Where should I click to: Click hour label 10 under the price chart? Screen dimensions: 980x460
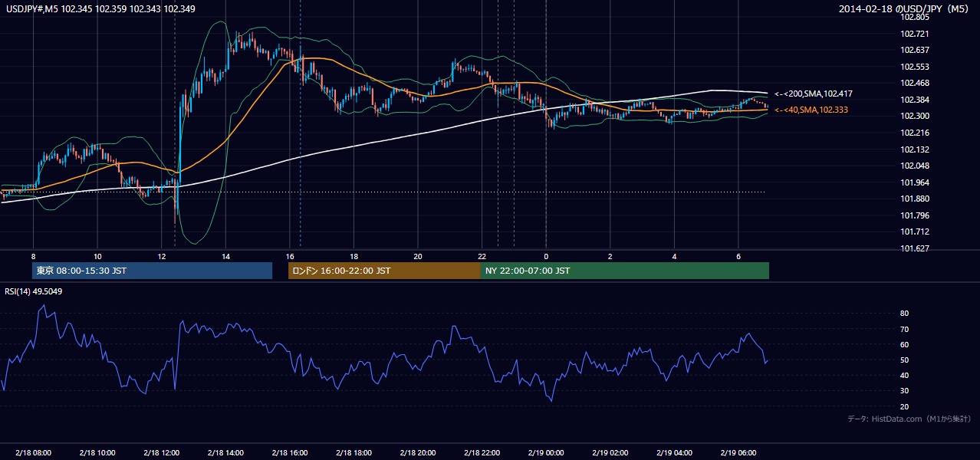(x=97, y=256)
